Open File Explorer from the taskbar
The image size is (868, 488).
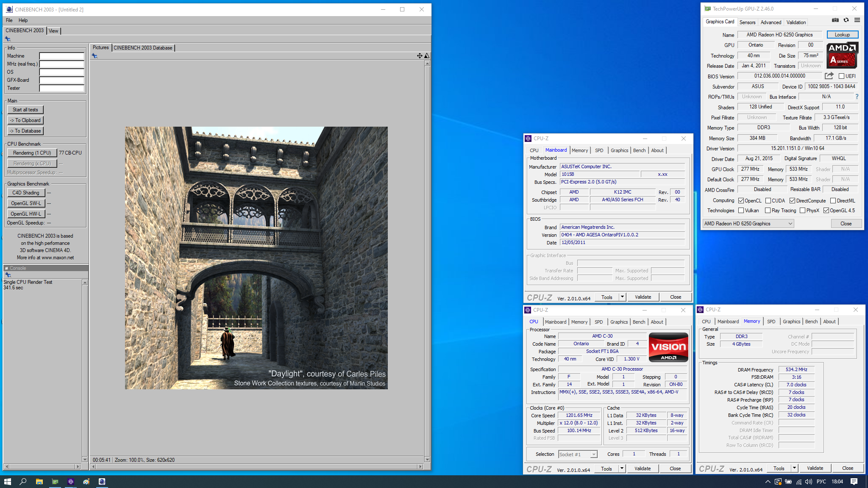(39, 482)
